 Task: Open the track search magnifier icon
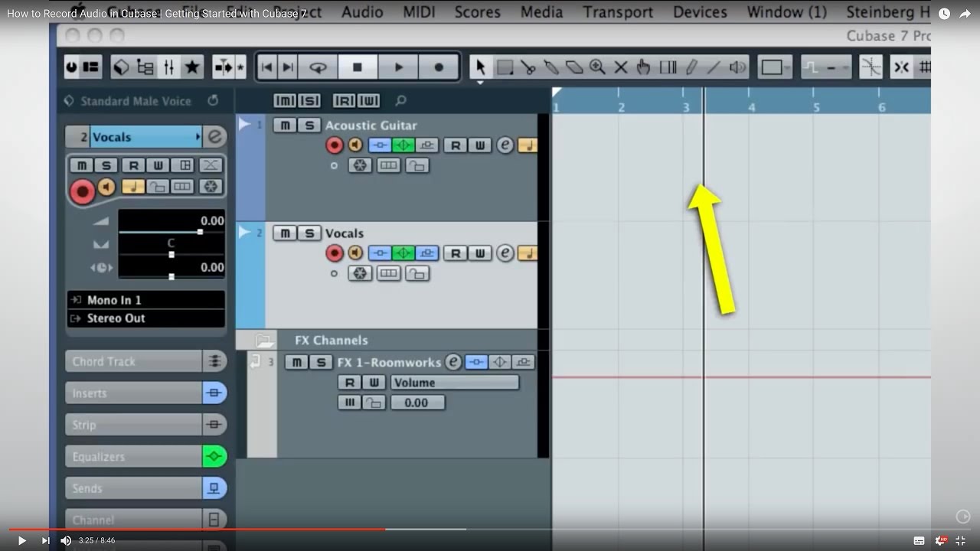pyautogui.click(x=400, y=101)
